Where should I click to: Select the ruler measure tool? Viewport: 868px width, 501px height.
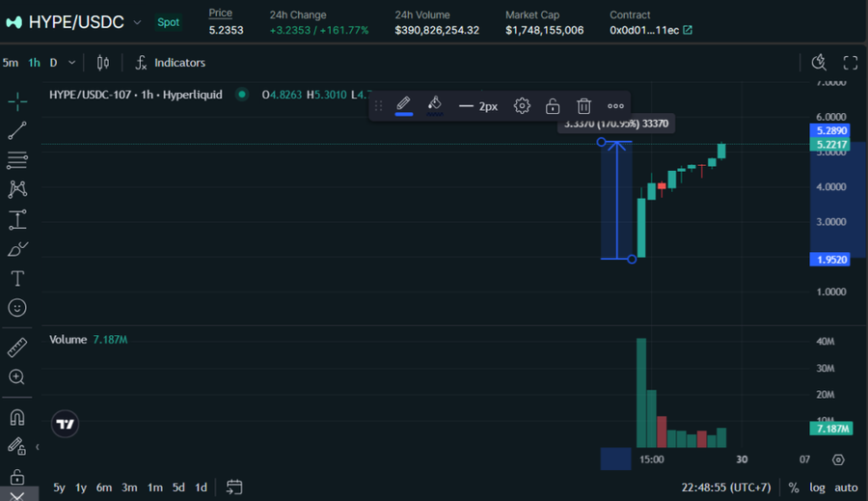click(17, 348)
